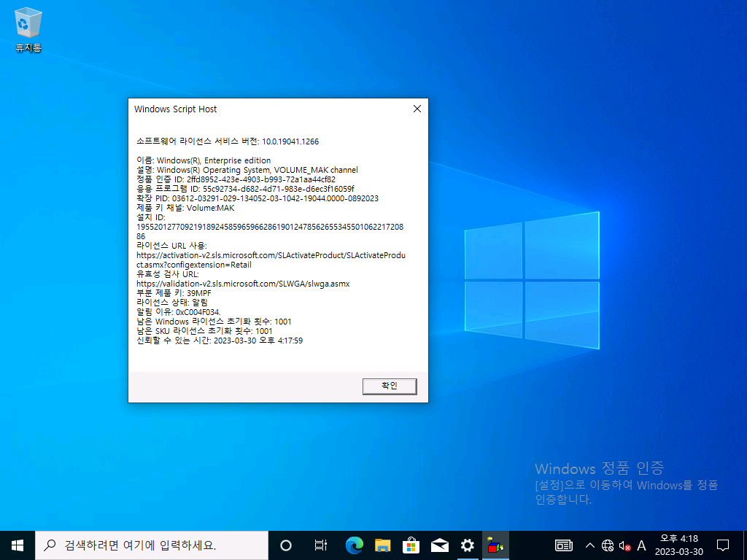Open File Explorer from the taskbar

tap(382, 545)
